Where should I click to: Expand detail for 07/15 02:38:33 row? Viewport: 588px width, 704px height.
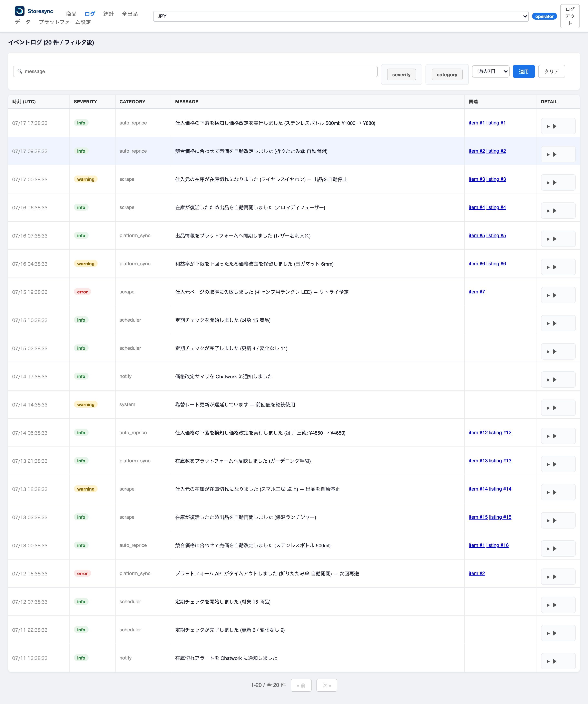tap(558, 352)
